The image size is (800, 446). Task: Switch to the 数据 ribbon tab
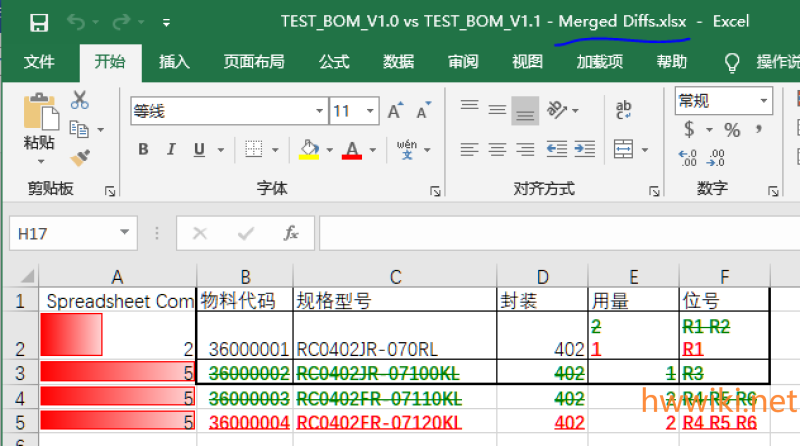[x=398, y=62]
